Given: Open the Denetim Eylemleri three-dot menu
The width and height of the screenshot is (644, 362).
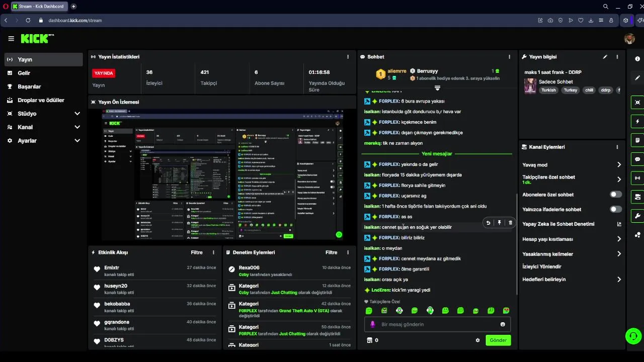Looking at the screenshot, I should pos(348,252).
